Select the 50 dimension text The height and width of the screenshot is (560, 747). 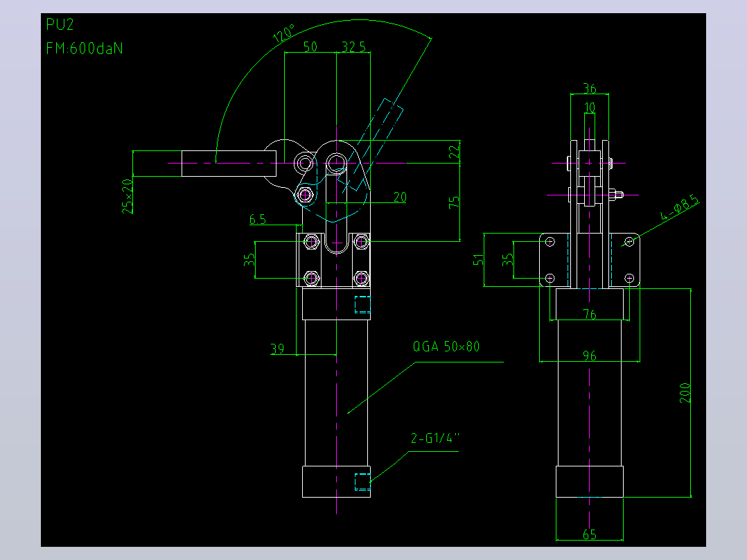[x=310, y=46]
